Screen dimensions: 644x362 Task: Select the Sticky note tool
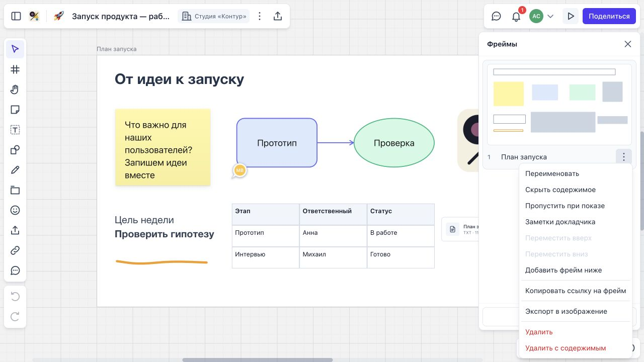15,110
